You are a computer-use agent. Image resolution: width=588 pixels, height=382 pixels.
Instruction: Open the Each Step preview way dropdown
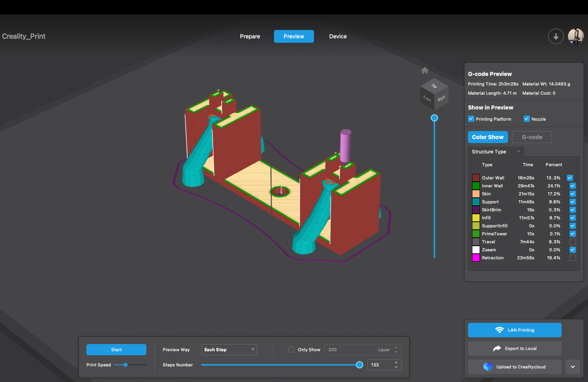229,350
